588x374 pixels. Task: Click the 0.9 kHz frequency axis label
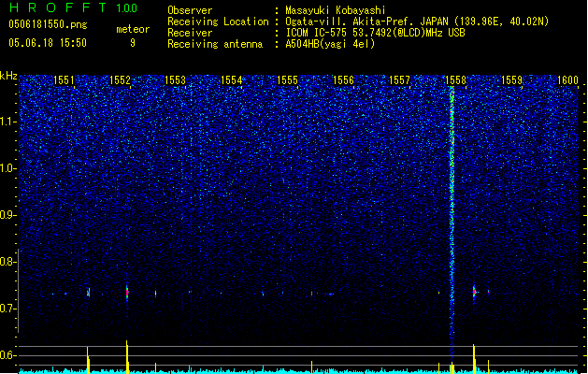click(7, 215)
